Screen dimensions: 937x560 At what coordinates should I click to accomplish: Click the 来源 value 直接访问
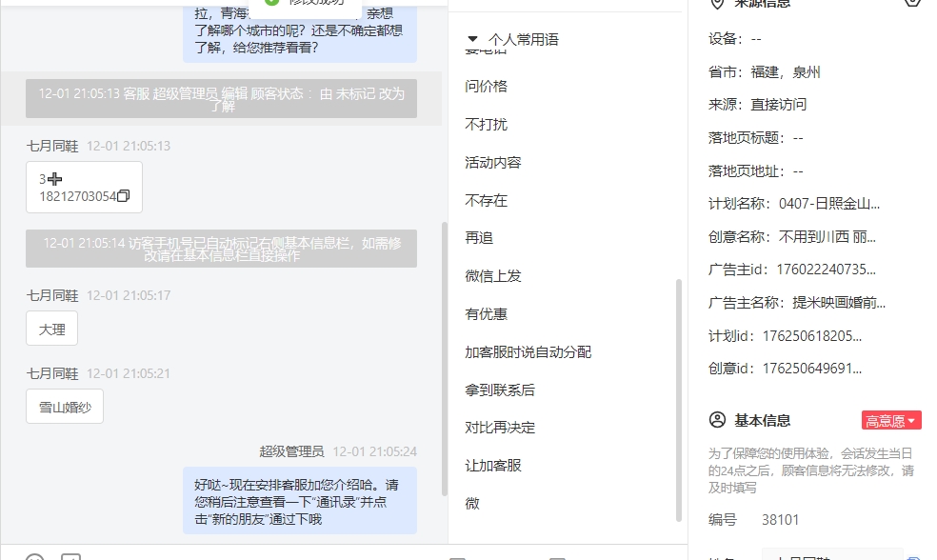(778, 105)
